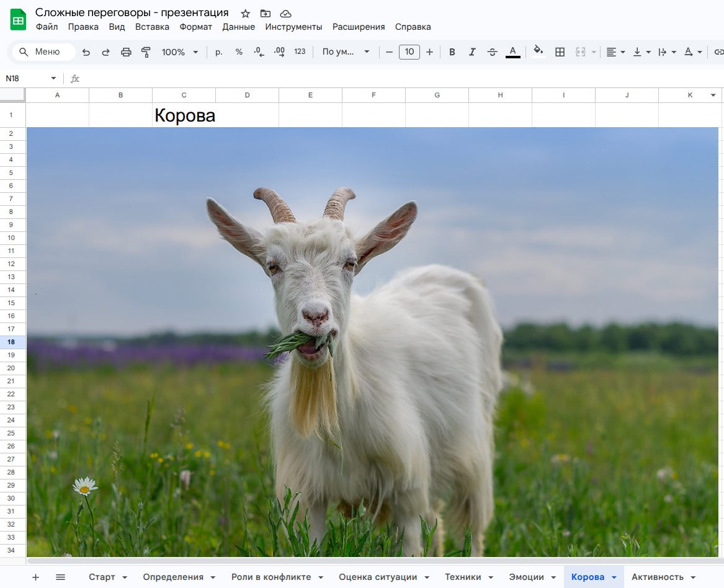The height and width of the screenshot is (588, 724).
Task: Open the Данные menu
Action: (238, 27)
